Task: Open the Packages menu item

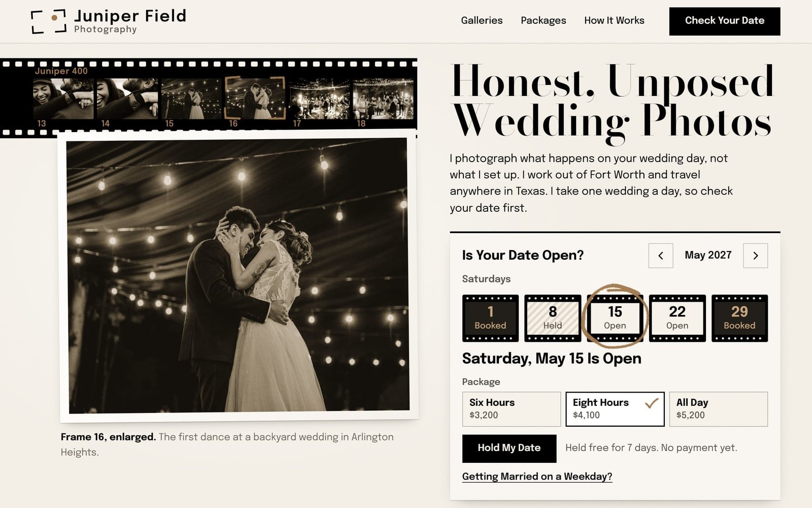Action: 543,20
